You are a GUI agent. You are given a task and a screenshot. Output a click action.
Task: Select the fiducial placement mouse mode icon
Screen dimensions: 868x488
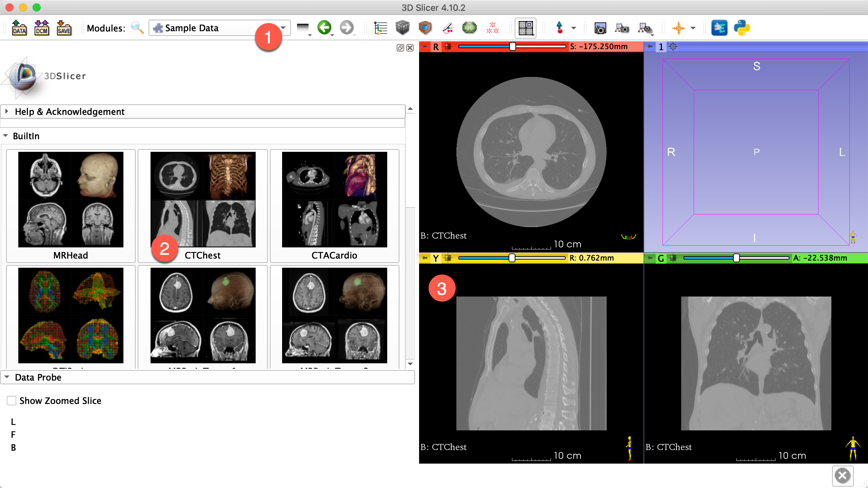[559, 28]
